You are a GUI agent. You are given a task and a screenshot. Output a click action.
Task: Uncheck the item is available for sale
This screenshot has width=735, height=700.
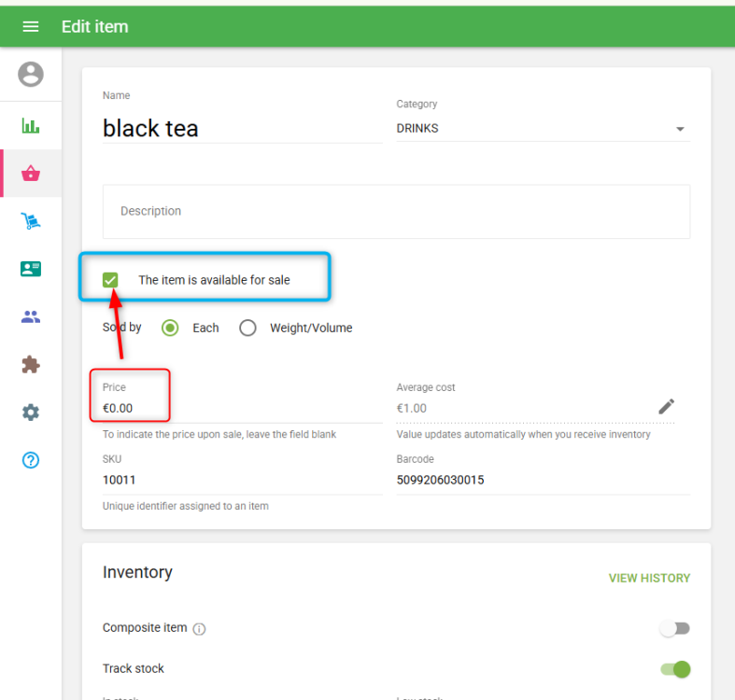coord(111,280)
